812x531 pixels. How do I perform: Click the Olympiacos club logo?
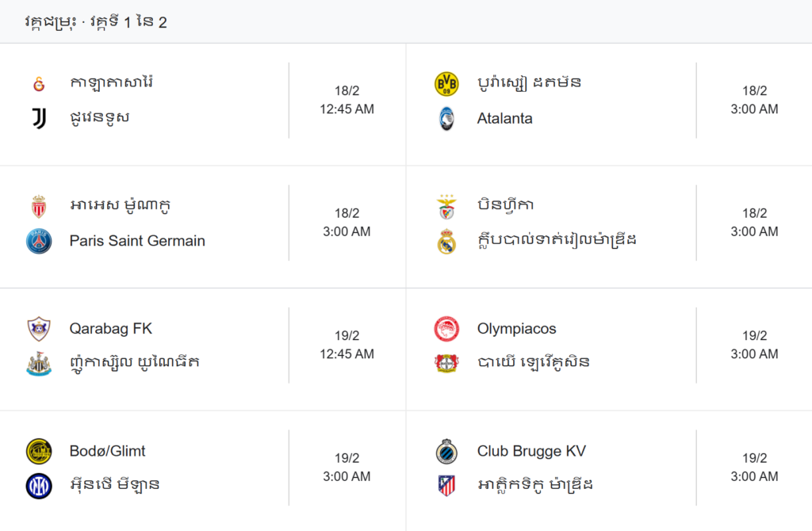(446, 329)
